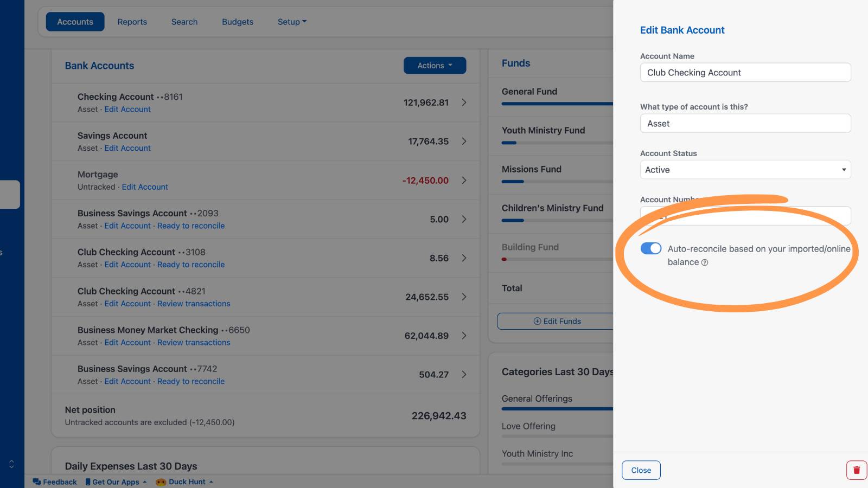Open Mortgage row chevron arrow

tap(464, 181)
